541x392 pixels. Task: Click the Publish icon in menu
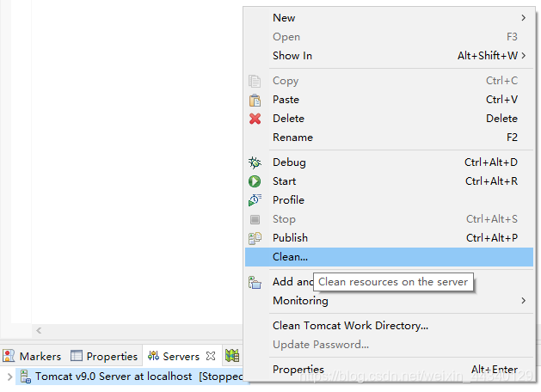pos(255,238)
